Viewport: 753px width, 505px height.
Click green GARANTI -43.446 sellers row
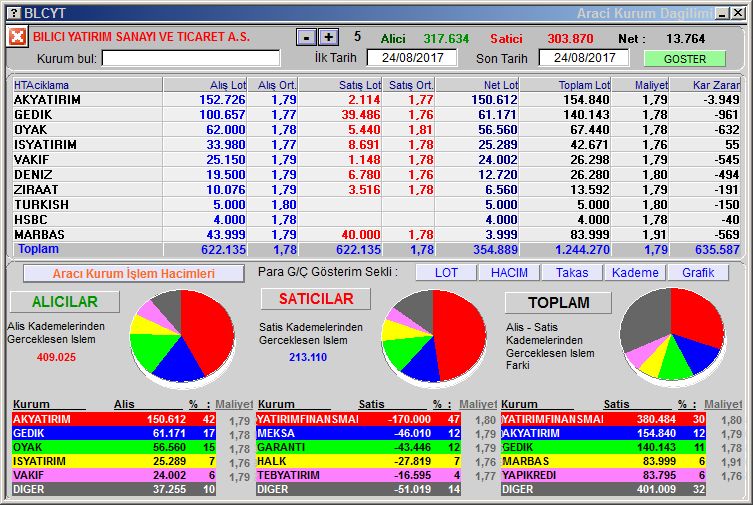pyautogui.click(x=358, y=447)
